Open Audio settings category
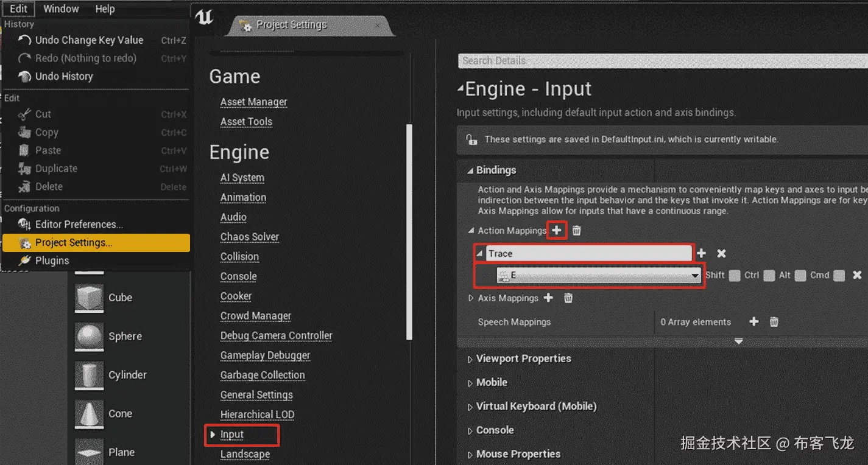Image resolution: width=868 pixels, height=465 pixels. [233, 217]
